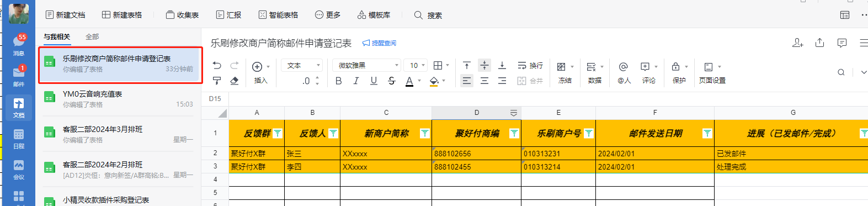The height and width of the screenshot is (206, 868).
Task: Click the Redo arrow icon
Action: (x=235, y=65)
